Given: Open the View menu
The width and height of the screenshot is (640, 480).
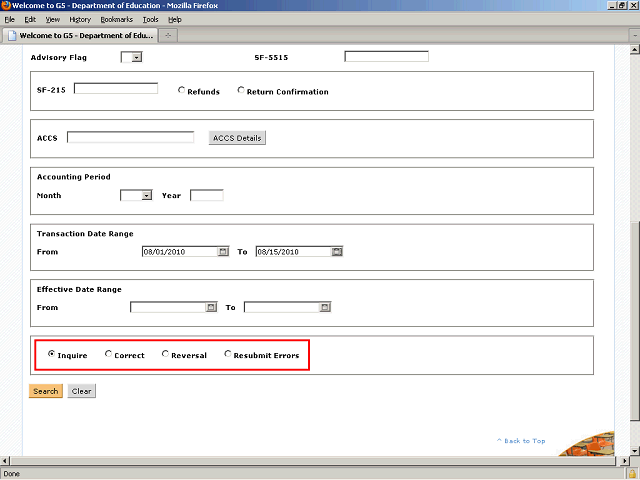Looking at the screenshot, I should (x=52, y=20).
